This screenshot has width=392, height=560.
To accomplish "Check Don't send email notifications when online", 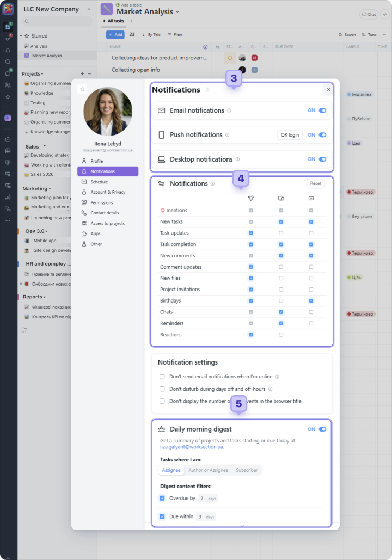I will pos(162,377).
